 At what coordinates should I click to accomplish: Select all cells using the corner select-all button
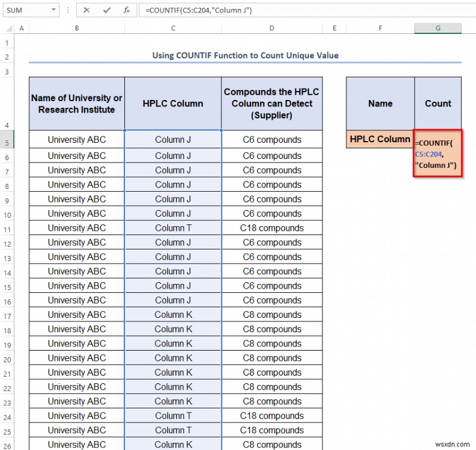pos(8,28)
